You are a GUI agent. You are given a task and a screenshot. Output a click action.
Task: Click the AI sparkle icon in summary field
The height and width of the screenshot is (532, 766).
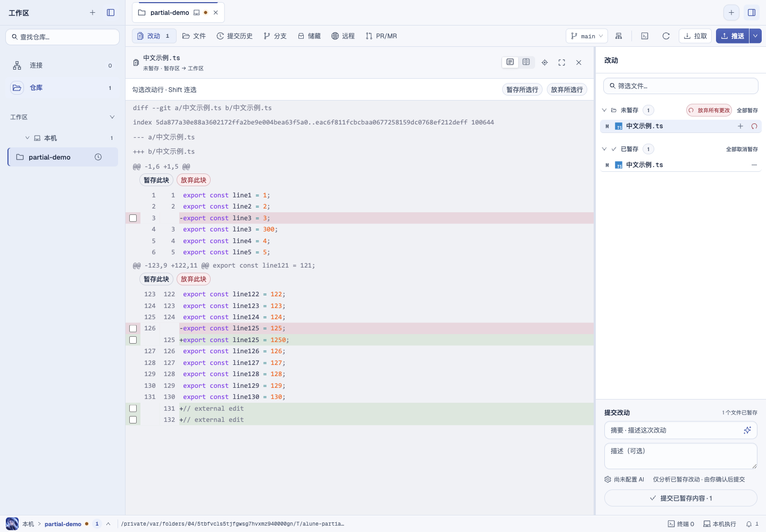[747, 430]
